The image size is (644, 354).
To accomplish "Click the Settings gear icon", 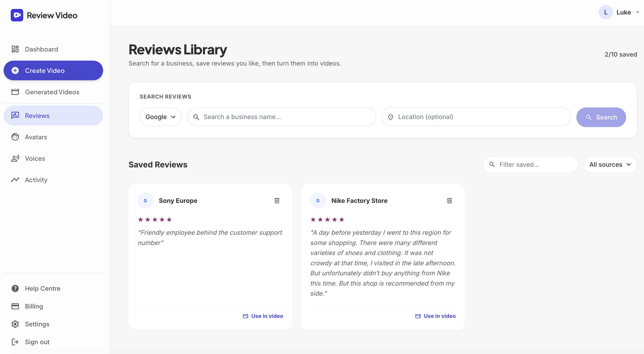I will coord(15,324).
